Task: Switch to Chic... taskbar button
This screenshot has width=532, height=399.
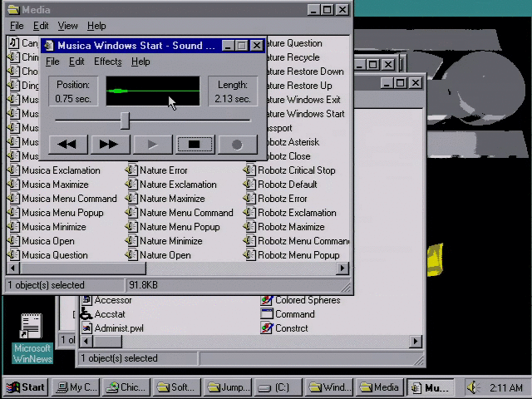Action: coord(126,387)
